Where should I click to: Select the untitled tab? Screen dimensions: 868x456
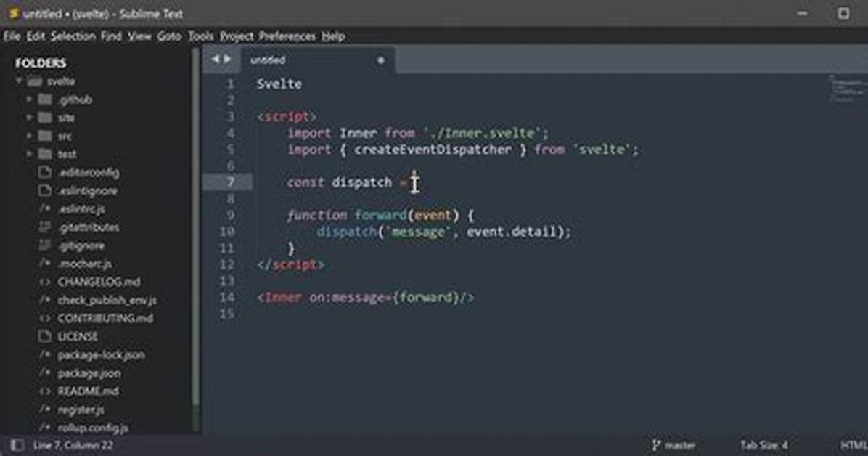point(317,60)
